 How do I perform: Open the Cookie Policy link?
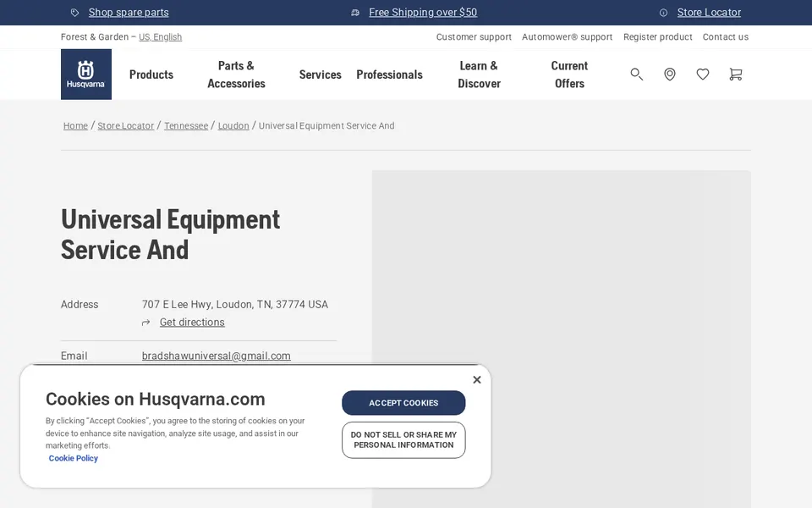pos(73,458)
